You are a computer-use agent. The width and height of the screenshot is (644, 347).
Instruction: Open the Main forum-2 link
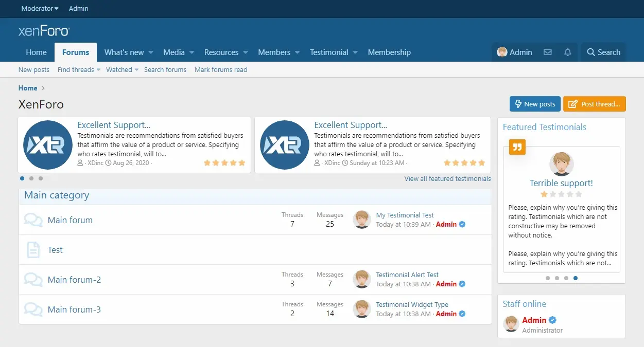click(74, 280)
